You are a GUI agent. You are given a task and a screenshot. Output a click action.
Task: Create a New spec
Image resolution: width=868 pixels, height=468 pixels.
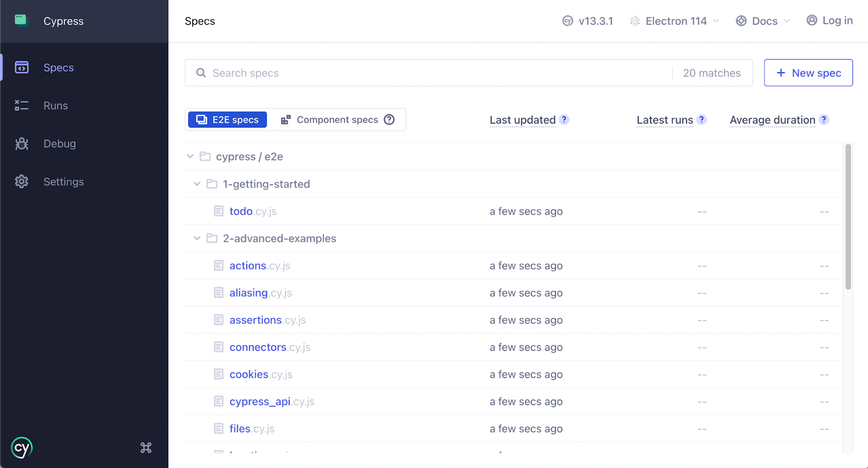(x=808, y=73)
